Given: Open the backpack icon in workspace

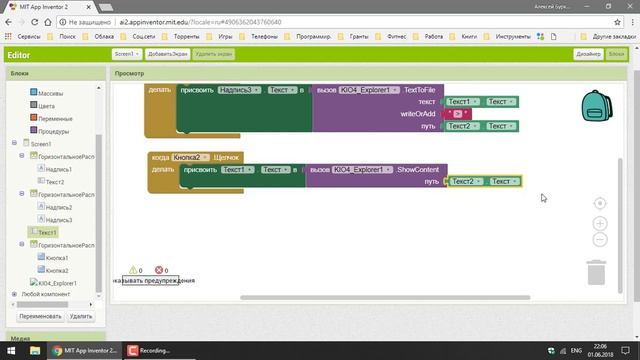Looking at the screenshot, I should [596, 106].
